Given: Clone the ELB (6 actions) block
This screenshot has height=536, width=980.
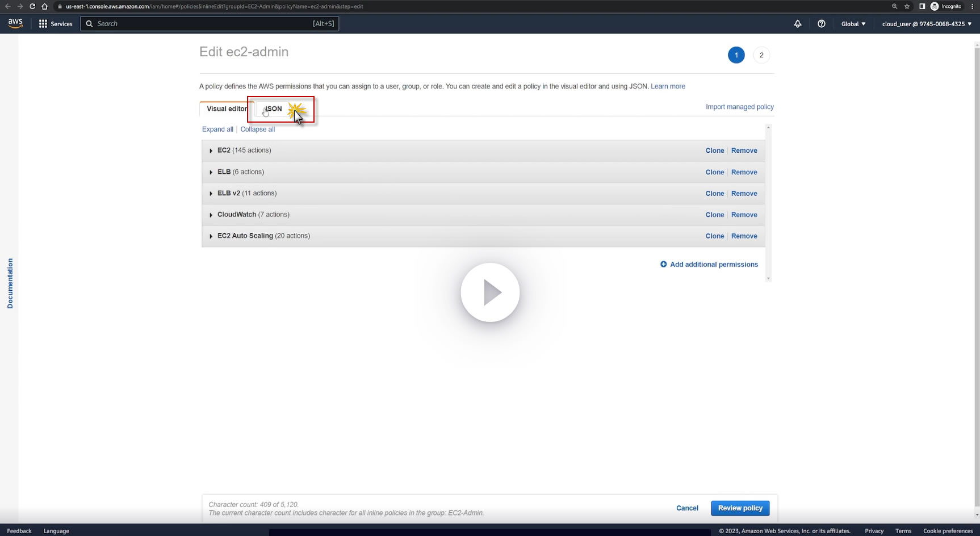Looking at the screenshot, I should pyautogui.click(x=715, y=172).
